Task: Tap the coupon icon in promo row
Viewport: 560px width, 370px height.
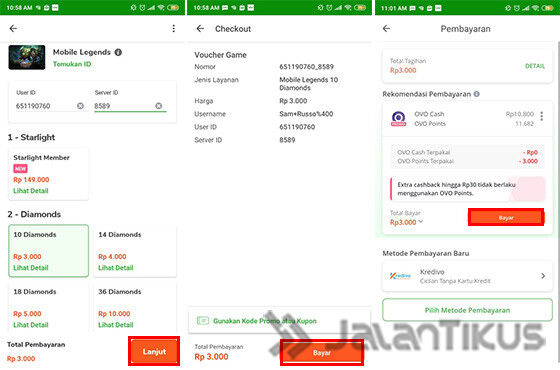Action: point(203,320)
